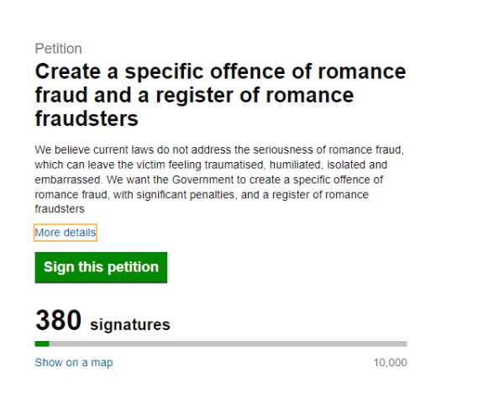Click the heading line "fraud and a register of romance"
The image size is (504, 420).
(x=194, y=95)
